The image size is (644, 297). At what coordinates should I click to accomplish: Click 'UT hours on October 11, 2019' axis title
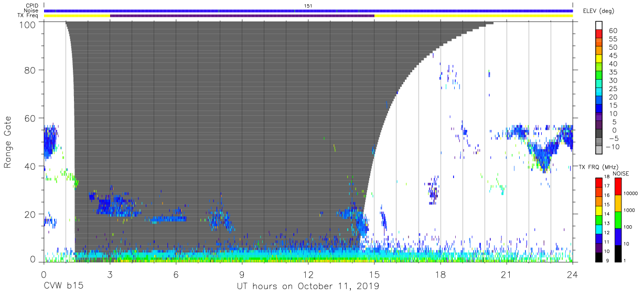coord(308,286)
